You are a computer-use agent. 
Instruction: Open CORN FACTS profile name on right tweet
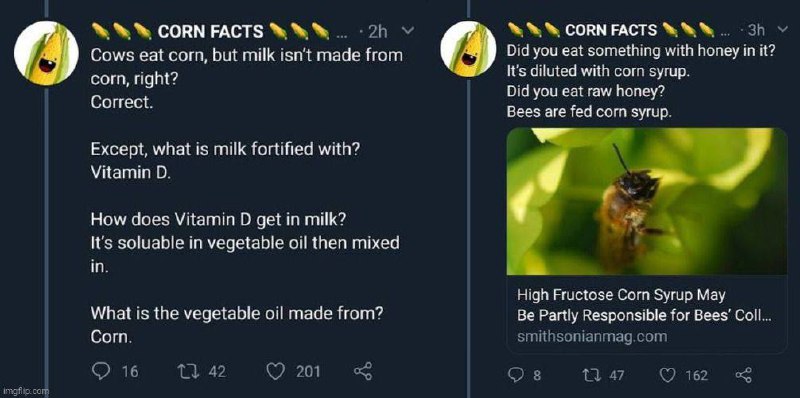tap(611, 30)
